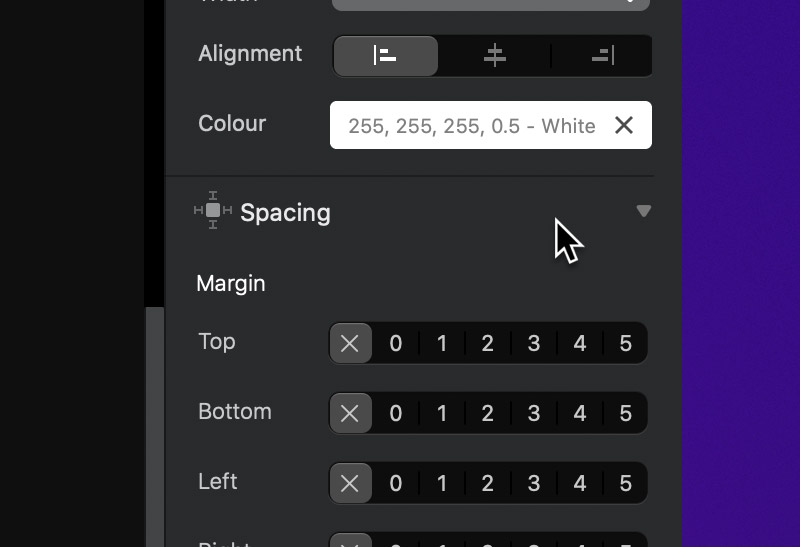
Task: Set Bottom margin to 3
Action: (x=534, y=413)
